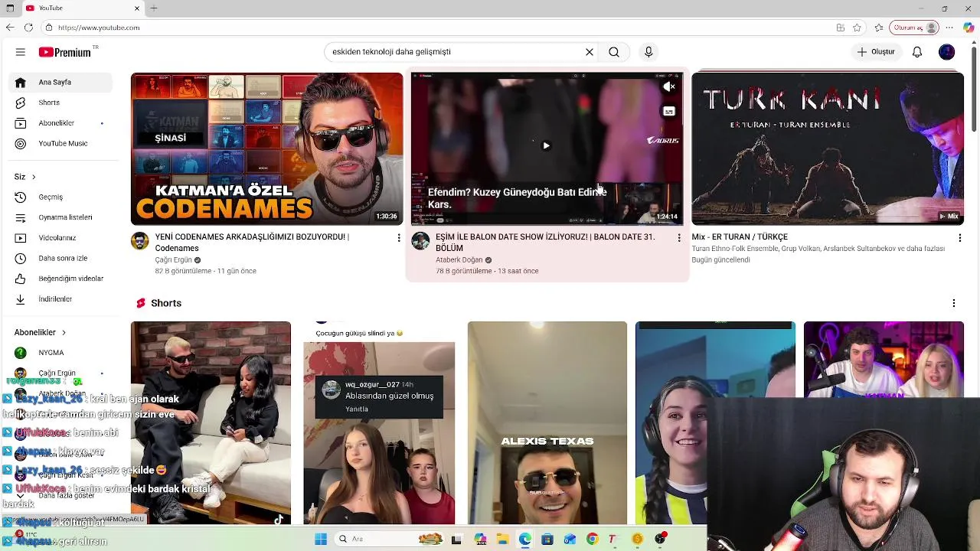
Task: Expand the Siz section chevron
Action: click(x=33, y=177)
